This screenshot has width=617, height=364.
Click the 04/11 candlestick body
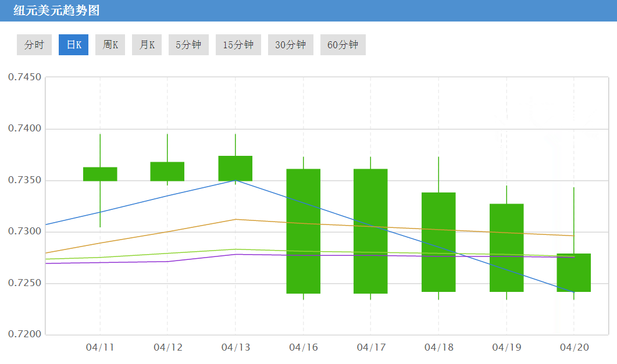click(100, 174)
